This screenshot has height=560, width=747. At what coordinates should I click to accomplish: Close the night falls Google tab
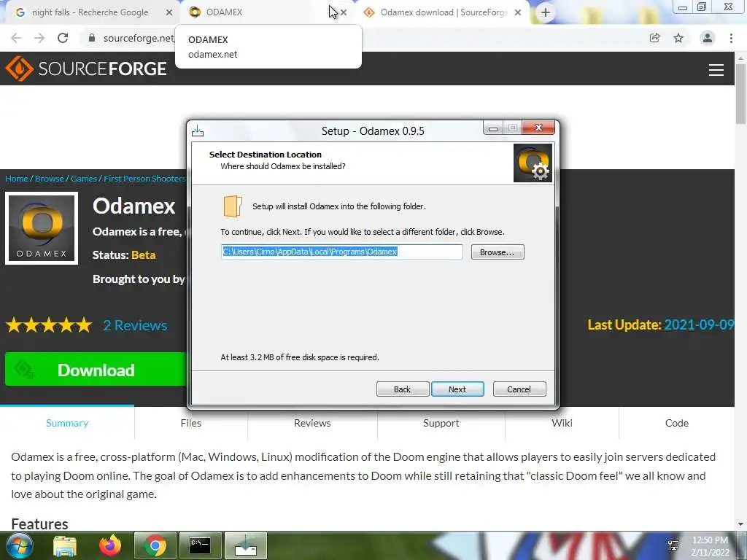(169, 12)
